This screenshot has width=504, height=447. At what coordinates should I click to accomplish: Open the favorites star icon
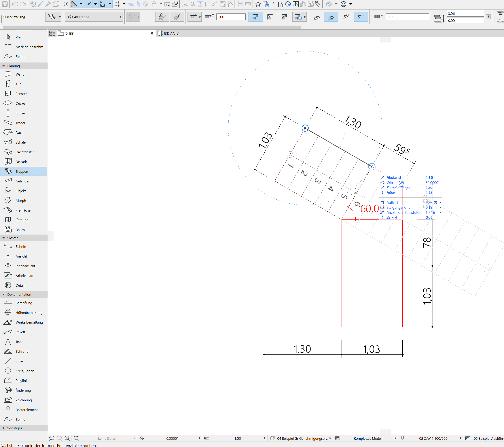(258, 4)
